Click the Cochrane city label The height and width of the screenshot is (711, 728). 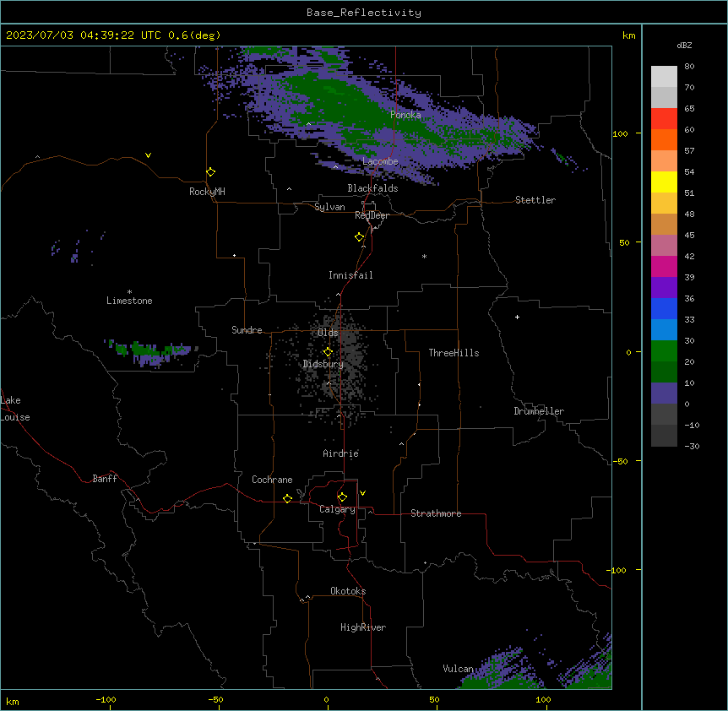coord(272,480)
